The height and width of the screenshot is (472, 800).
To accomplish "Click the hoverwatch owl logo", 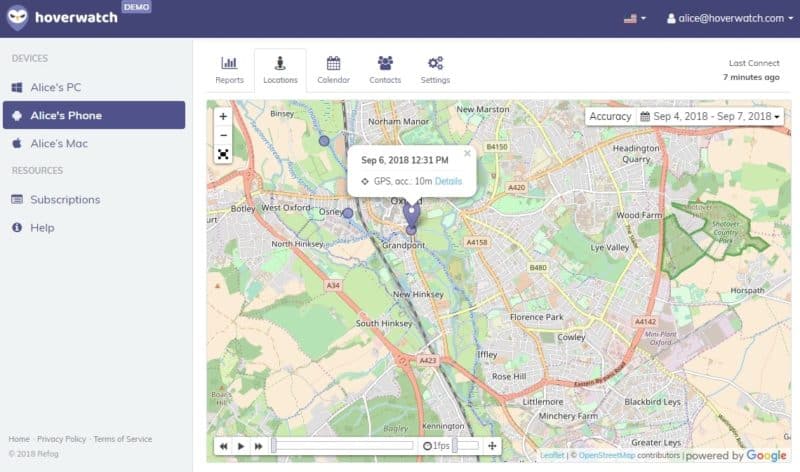I will [18, 17].
